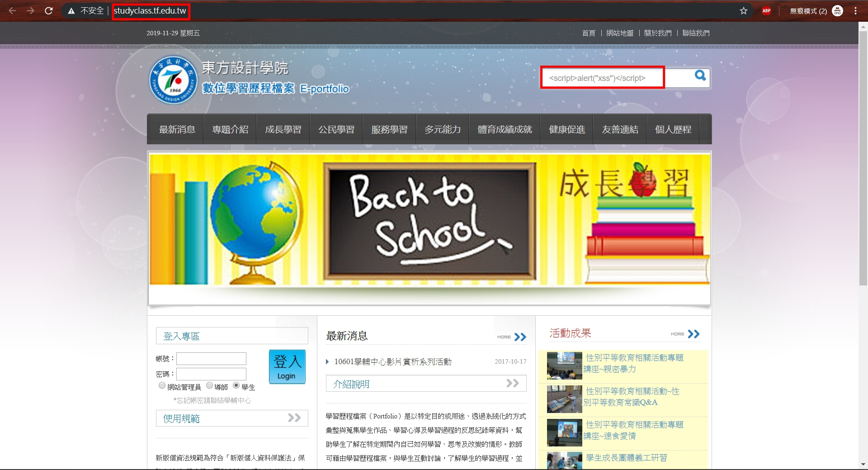Open the 服務學習 navigation menu
The height and width of the screenshot is (470, 868).
pyautogui.click(x=389, y=130)
